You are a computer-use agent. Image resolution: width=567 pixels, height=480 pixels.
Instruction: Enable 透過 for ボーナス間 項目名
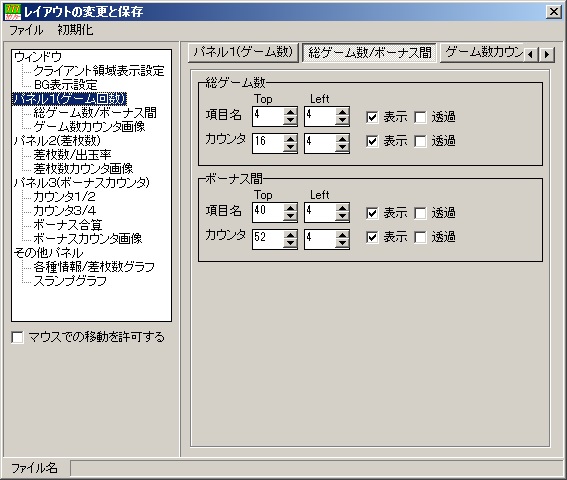coord(420,213)
